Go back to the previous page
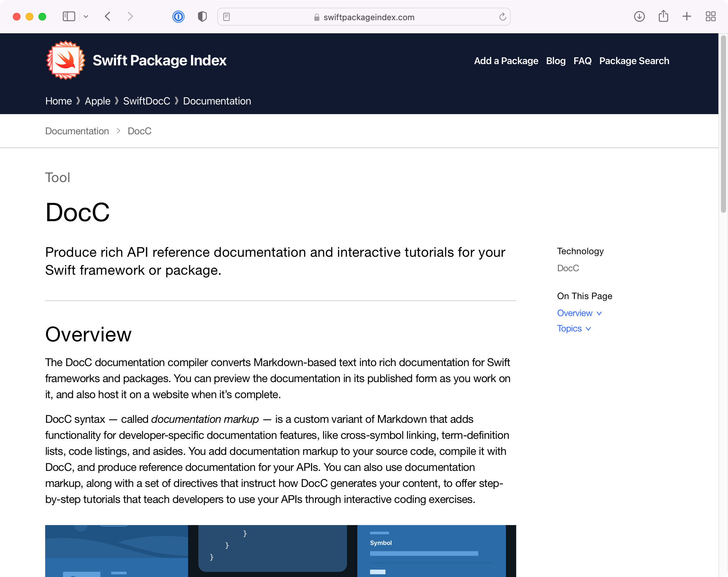 (x=108, y=17)
